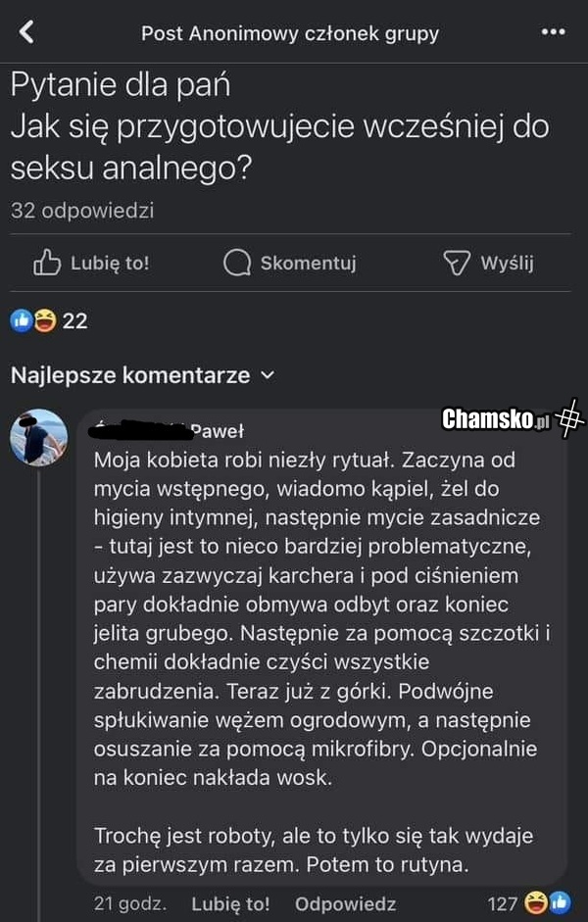Open the commenter's profile picture
Image resolution: width=588 pixels, height=922 pixels.
(x=39, y=437)
